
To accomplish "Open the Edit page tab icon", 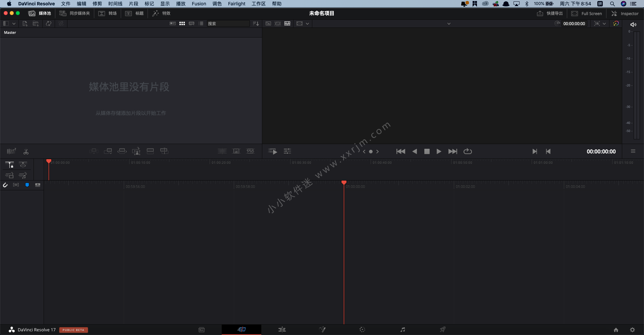I will pos(282,330).
